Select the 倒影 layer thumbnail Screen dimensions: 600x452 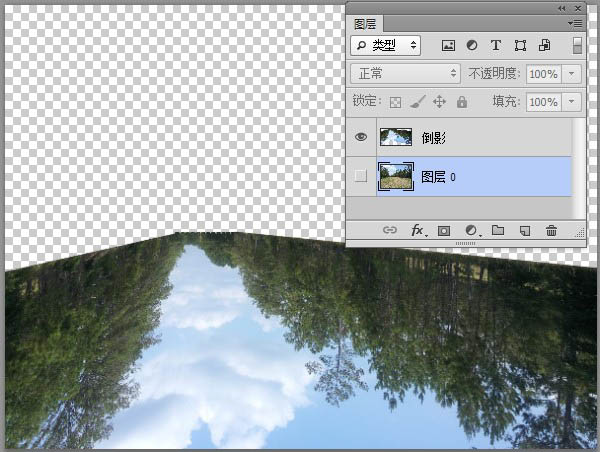397,137
